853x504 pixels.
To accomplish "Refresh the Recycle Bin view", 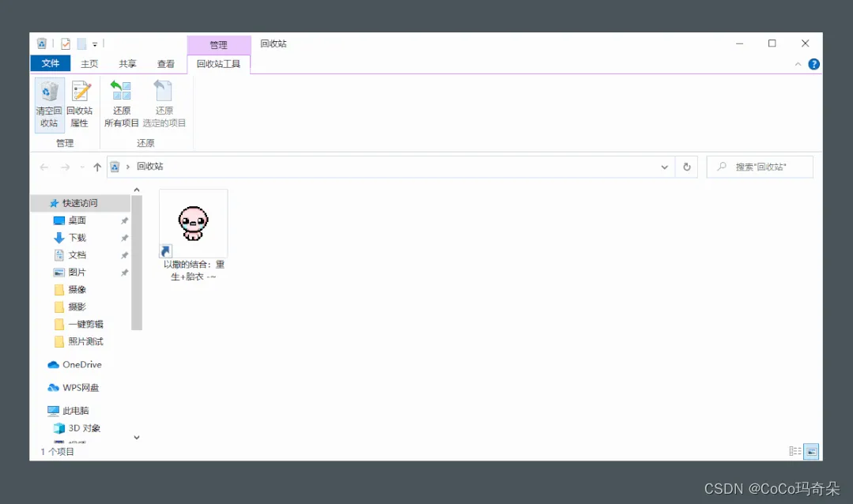I will (x=686, y=167).
